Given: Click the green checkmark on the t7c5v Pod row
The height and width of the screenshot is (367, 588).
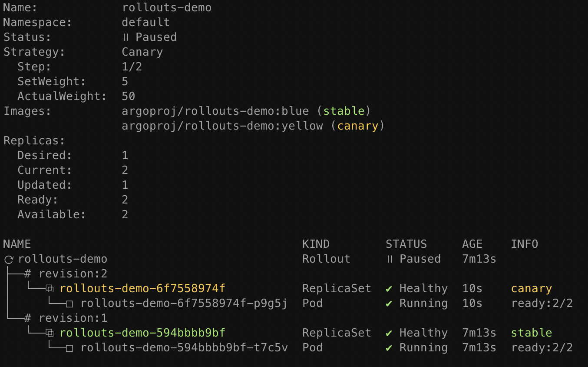Looking at the screenshot, I should (389, 348).
